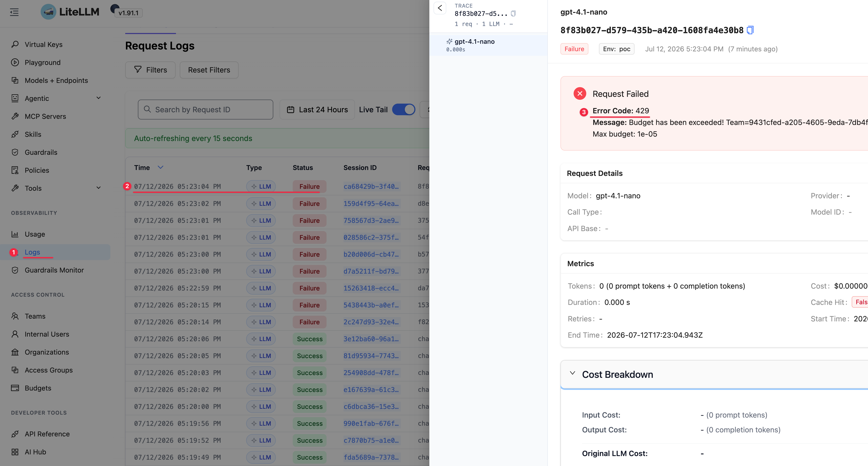Click the Status column header

point(303,167)
